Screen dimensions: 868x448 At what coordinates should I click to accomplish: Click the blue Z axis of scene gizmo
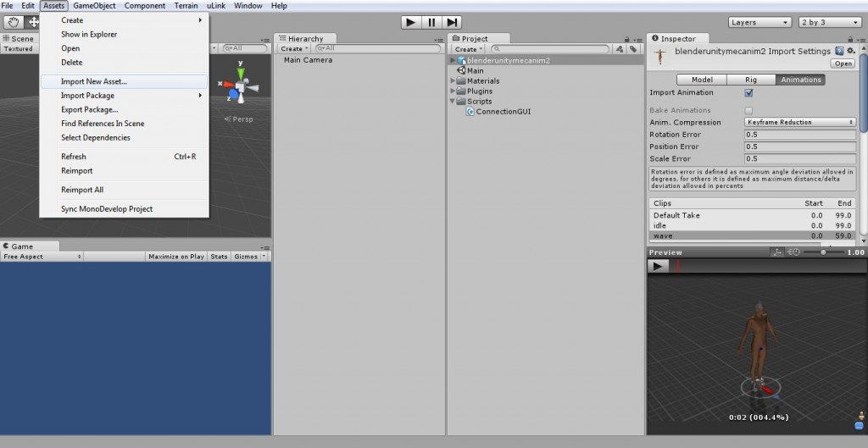[233, 96]
